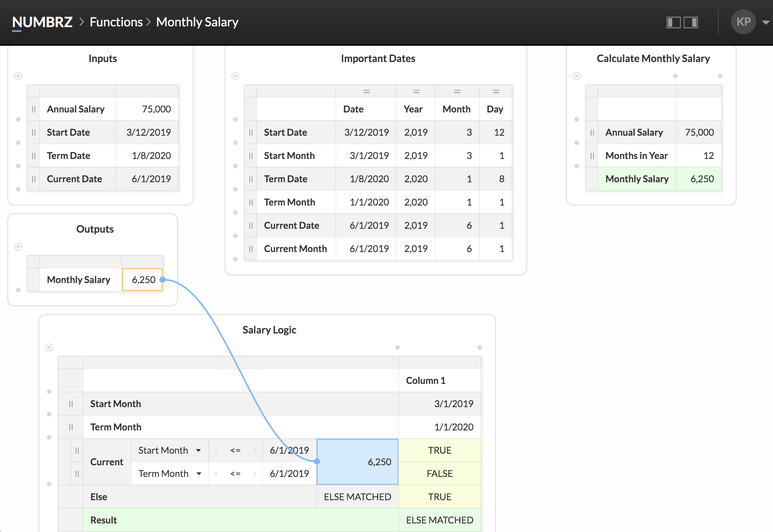Select the Term Date value 1/8/2020 in Inputs
Viewport: 773px width, 532px height.
[147, 155]
